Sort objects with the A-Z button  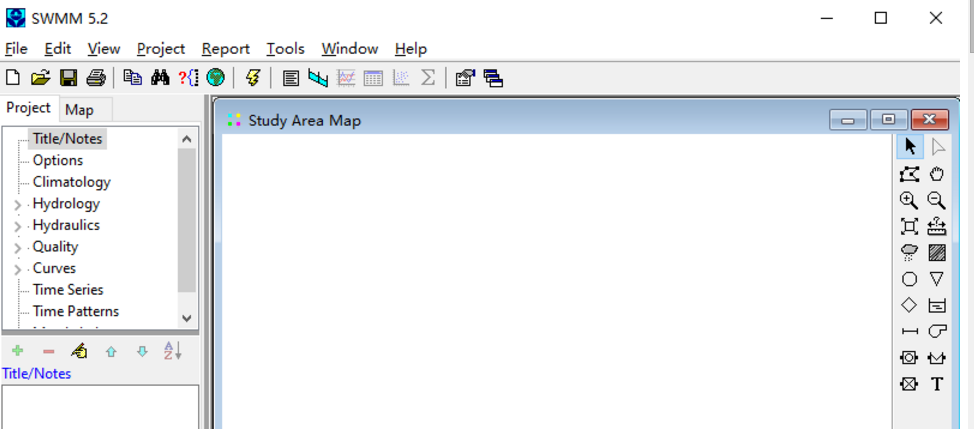click(x=173, y=351)
